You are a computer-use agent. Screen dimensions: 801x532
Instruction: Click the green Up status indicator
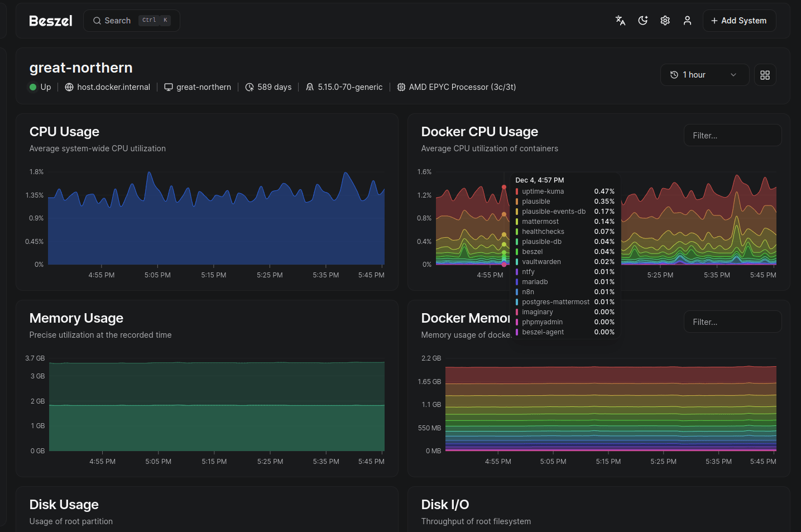tap(33, 87)
